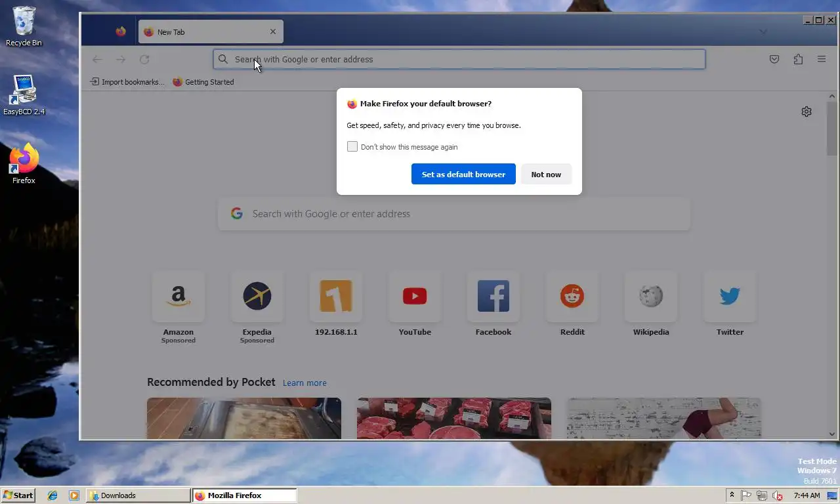Open Import bookmarks toolbar item
840x504 pixels.
127,82
